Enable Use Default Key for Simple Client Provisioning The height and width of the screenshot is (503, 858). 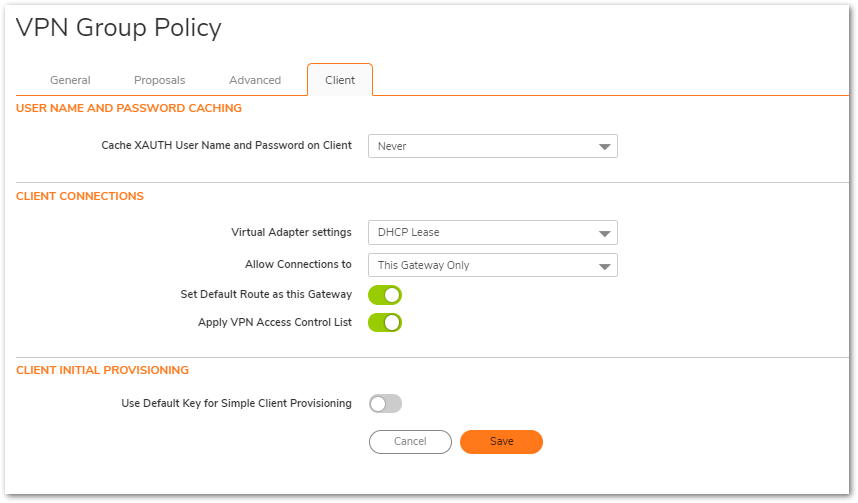pyautogui.click(x=385, y=404)
